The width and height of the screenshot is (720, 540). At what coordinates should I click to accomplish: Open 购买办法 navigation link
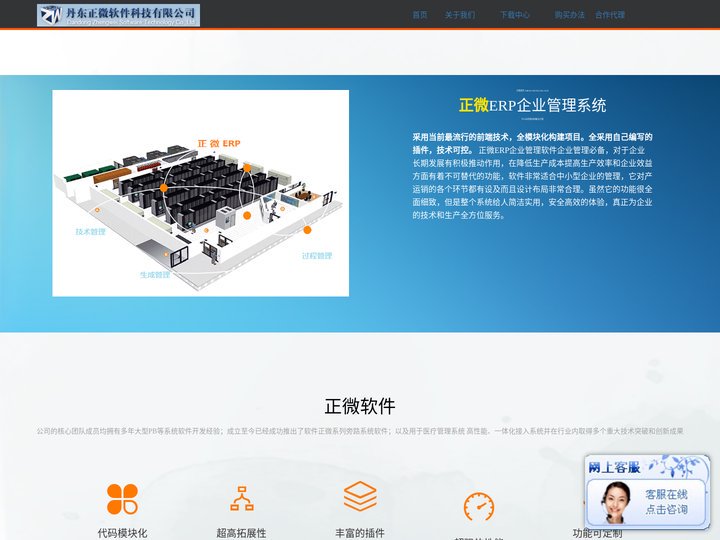[569, 15]
